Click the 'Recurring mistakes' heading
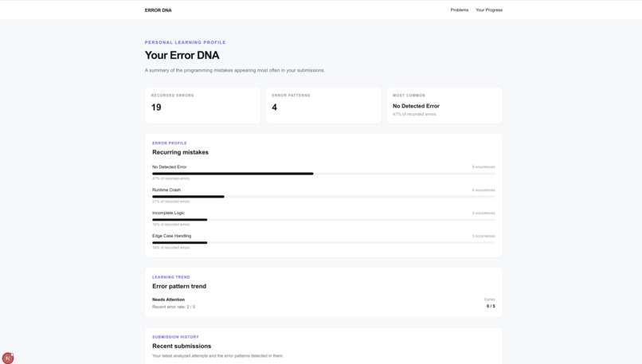This screenshot has height=364, width=642. (180, 152)
